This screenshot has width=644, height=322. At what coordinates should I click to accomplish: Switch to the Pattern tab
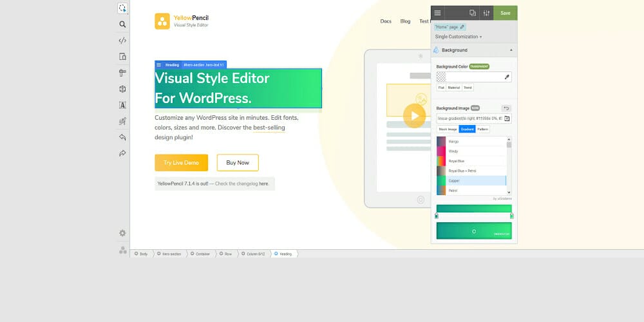coord(482,129)
